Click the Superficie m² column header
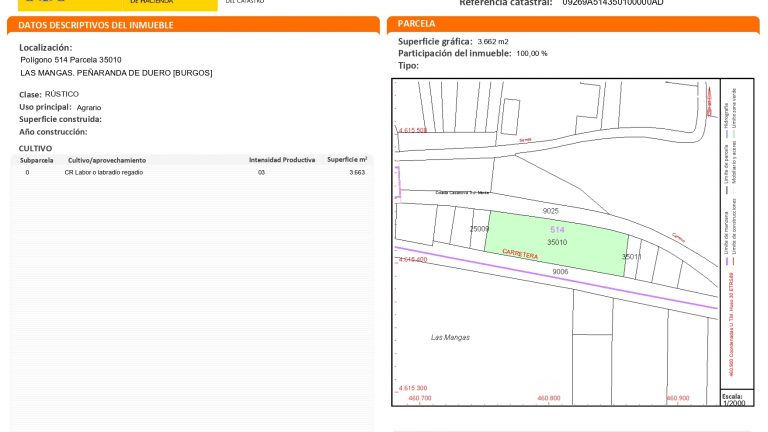Screen dimensions: 768x432 pyautogui.click(x=347, y=160)
